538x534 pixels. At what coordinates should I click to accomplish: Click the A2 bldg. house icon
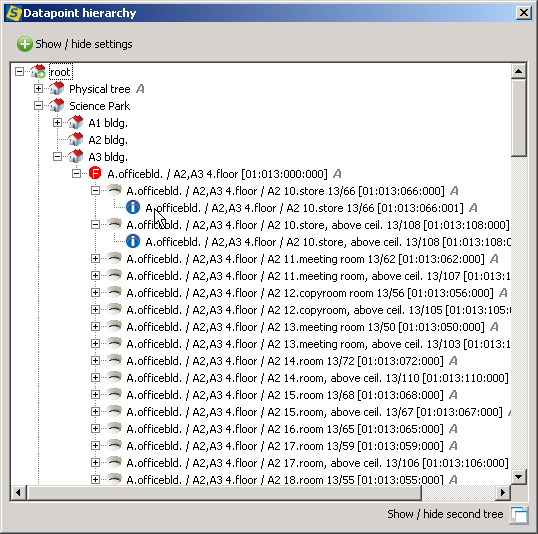pyautogui.click(x=75, y=139)
